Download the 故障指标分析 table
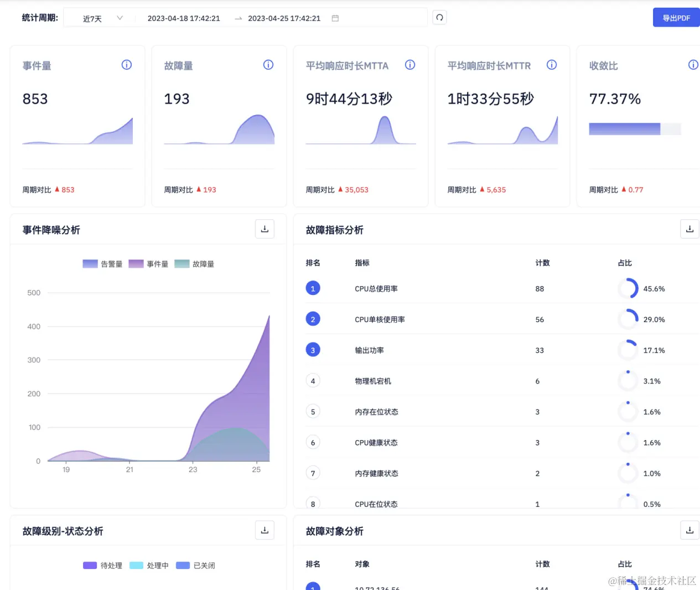 point(689,229)
